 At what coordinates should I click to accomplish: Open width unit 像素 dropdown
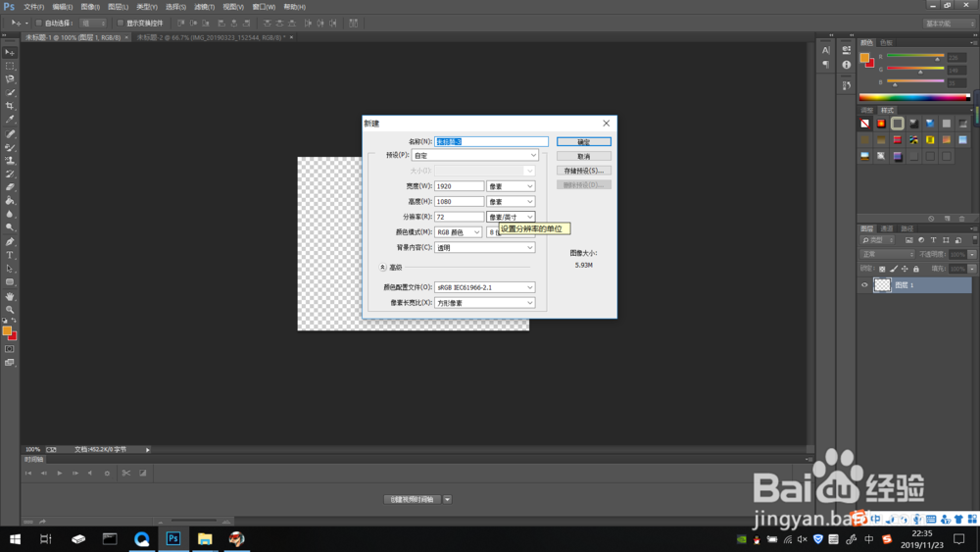[x=511, y=186]
